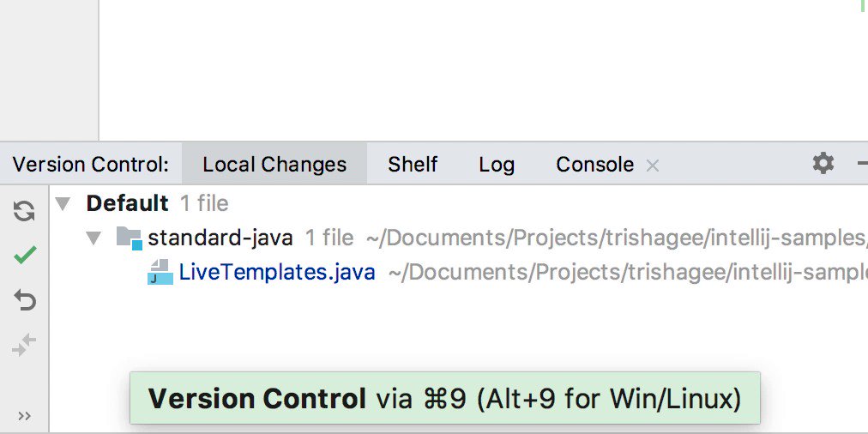The width and height of the screenshot is (868, 434).
Task: Select the Default changelist label
Action: [x=127, y=204]
